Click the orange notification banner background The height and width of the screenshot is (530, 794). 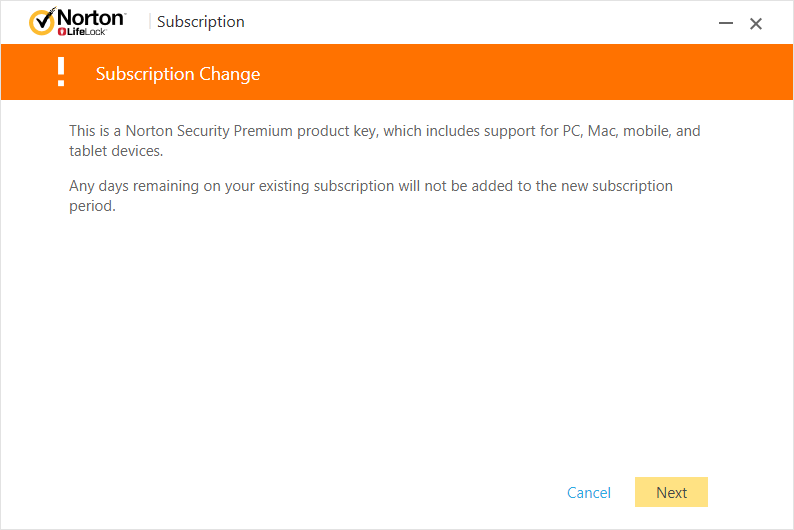pos(506,72)
